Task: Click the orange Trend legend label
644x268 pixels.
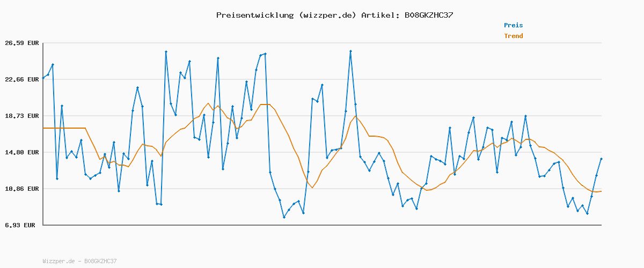Action: click(x=513, y=36)
